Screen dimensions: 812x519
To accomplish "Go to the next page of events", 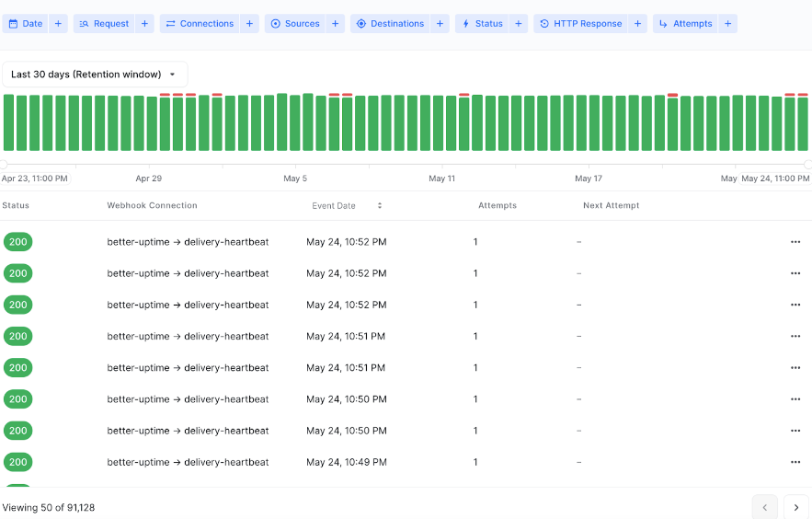I will click(796, 508).
